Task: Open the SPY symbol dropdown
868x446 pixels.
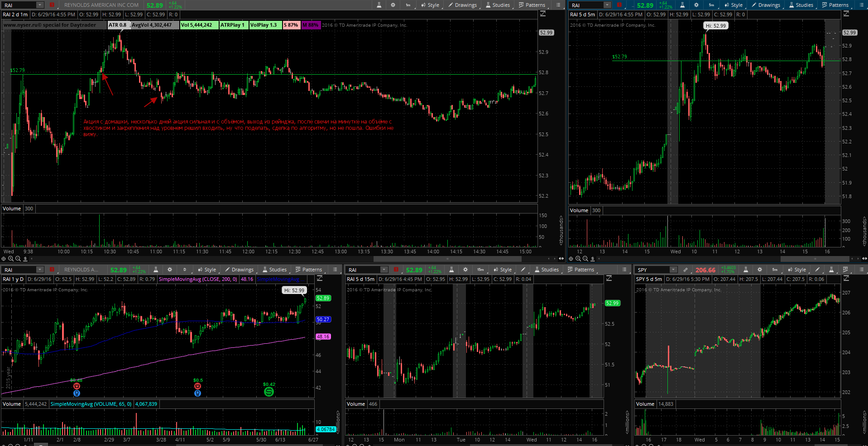Action: click(673, 270)
